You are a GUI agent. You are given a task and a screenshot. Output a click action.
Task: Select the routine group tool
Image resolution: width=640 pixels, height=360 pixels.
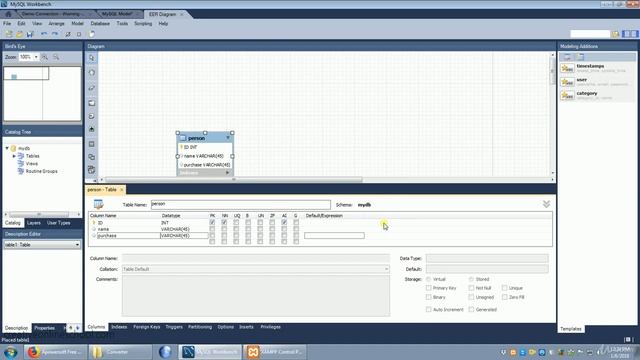91,170
